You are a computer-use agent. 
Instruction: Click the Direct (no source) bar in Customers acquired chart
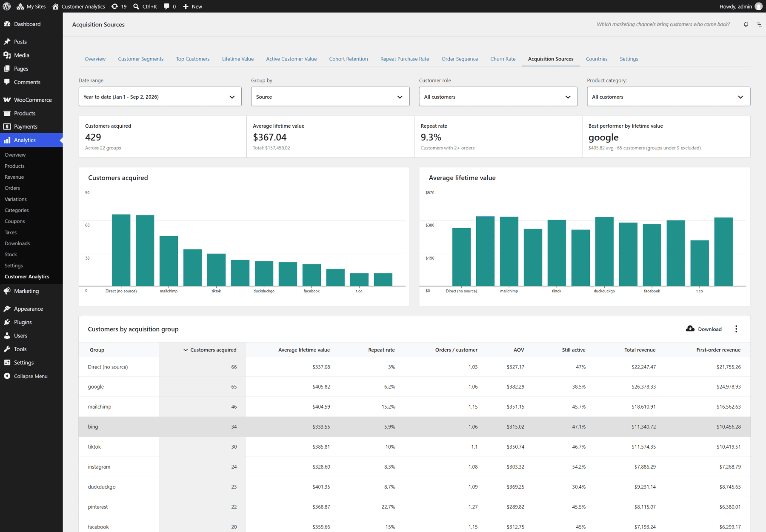121,250
